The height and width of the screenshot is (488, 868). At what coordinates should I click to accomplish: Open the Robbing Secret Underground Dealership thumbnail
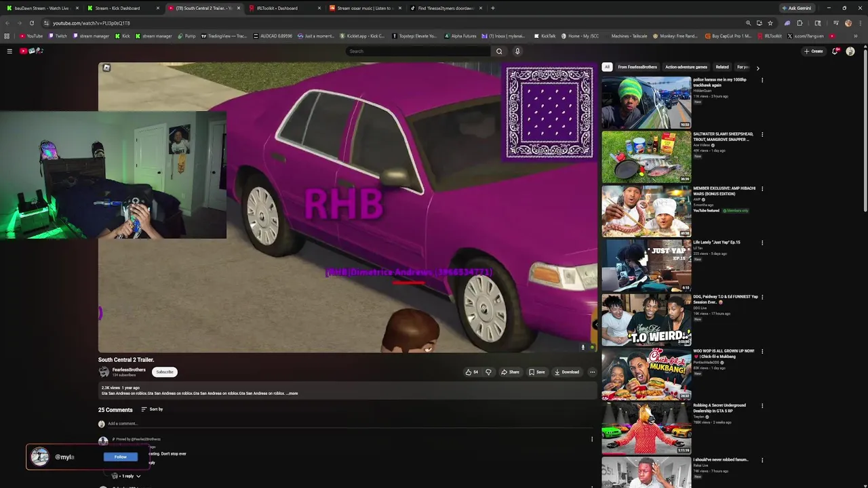point(646,428)
